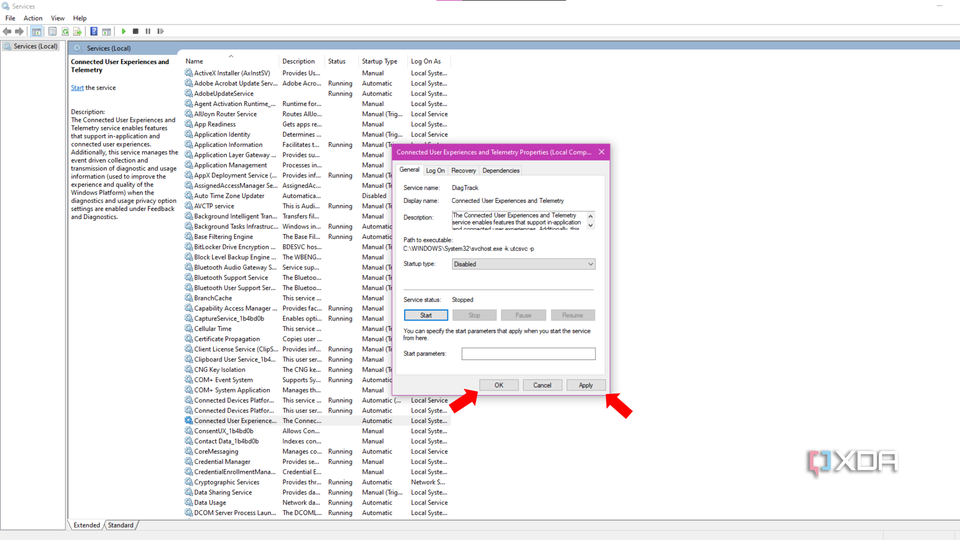Click the Pause Service toolbar icon
960x540 pixels.
click(148, 31)
